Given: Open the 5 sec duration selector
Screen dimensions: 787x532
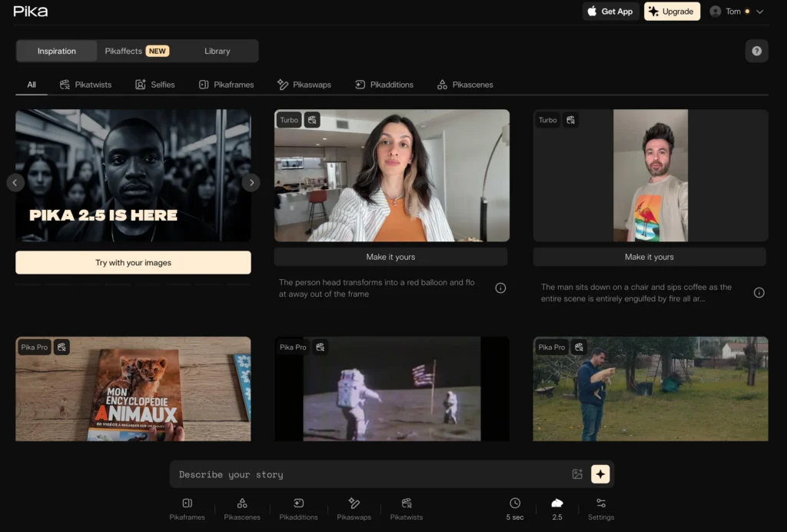Looking at the screenshot, I should pos(515,509).
